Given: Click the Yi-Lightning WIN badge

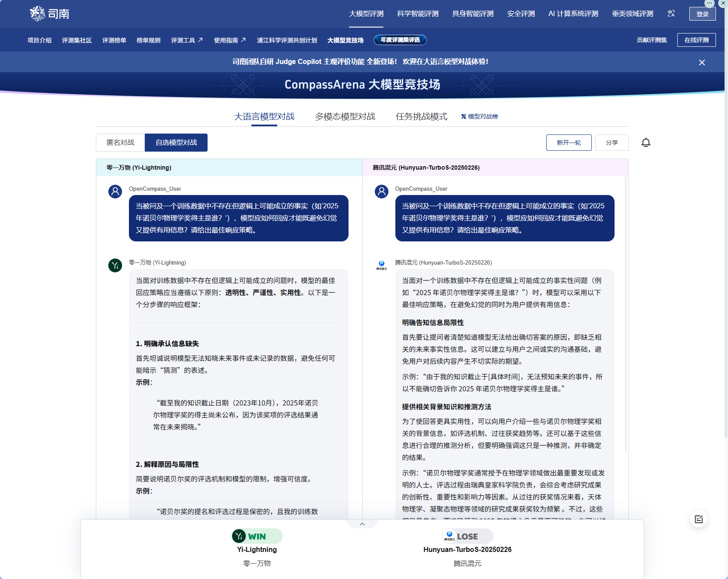Looking at the screenshot, I should coord(257,536).
